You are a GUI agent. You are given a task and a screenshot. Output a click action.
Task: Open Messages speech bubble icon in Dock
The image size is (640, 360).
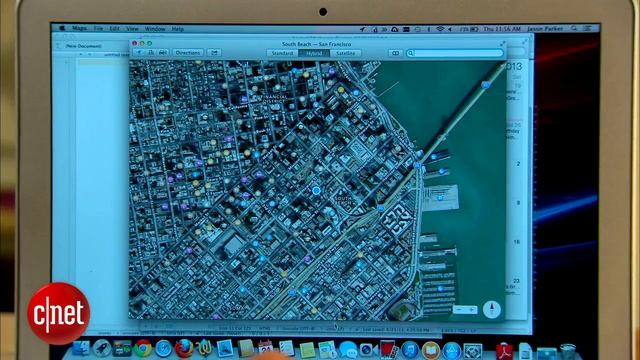[x=348, y=350]
